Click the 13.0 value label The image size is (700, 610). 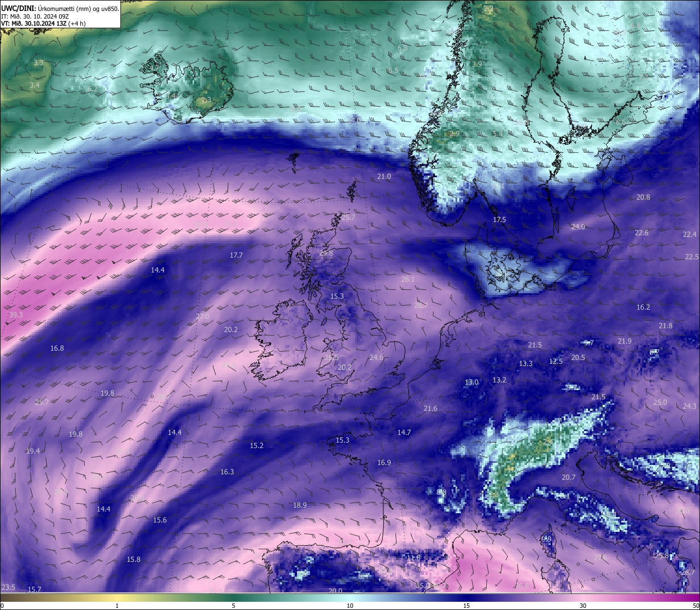(x=471, y=382)
